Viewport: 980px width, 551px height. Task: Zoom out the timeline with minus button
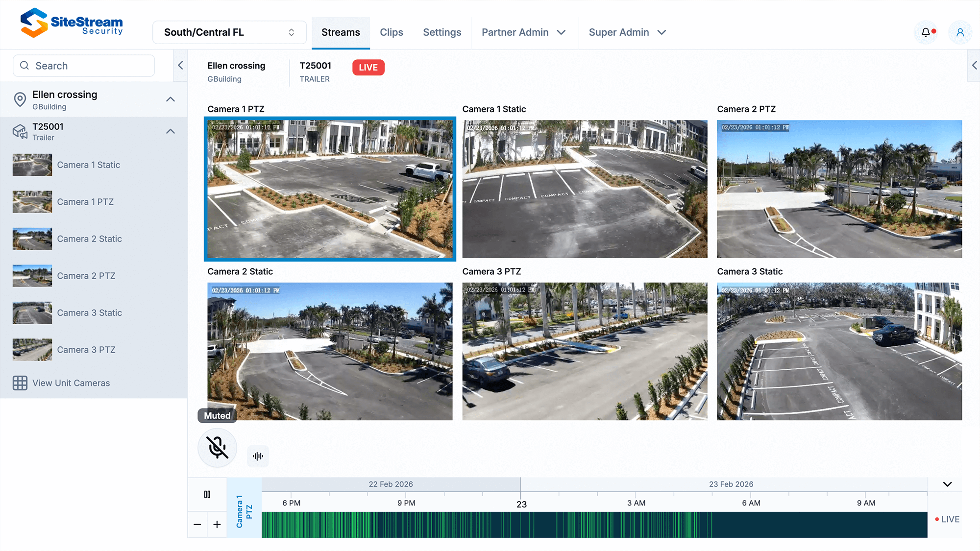[x=197, y=525]
